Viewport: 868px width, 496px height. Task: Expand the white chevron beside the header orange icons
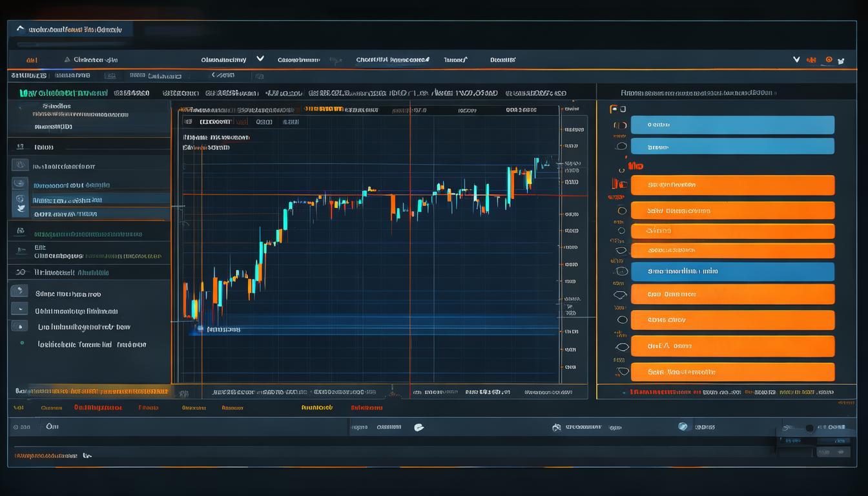(796, 59)
